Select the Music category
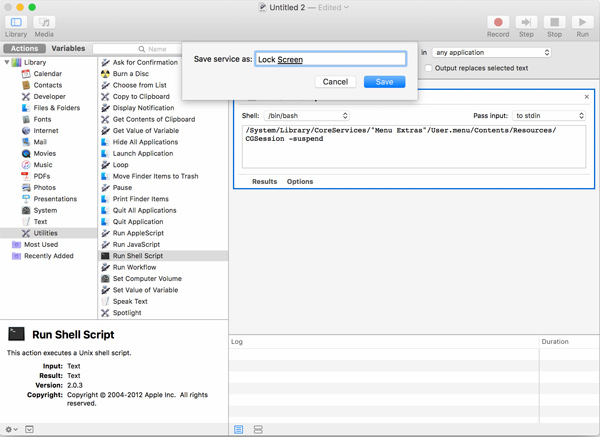Image resolution: width=600 pixels, height=437 pixels. click(x=43, y=165)
